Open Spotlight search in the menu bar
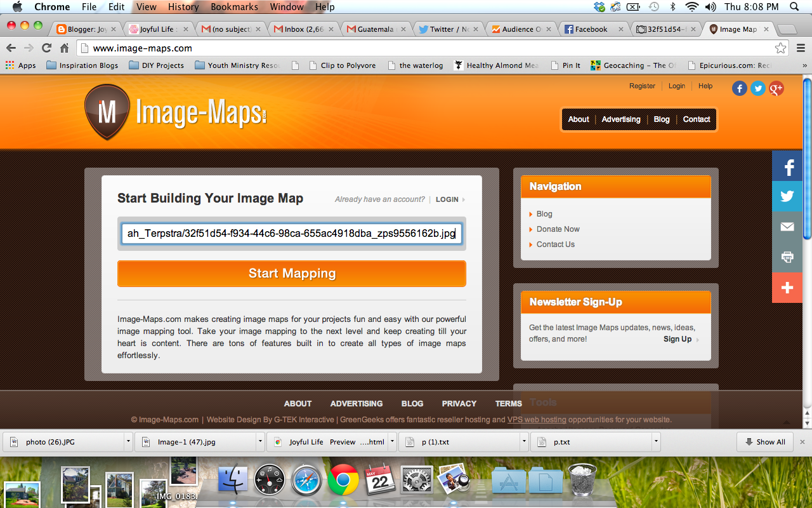This screenshot has height=508, width=812. click(x=794, y=7)
